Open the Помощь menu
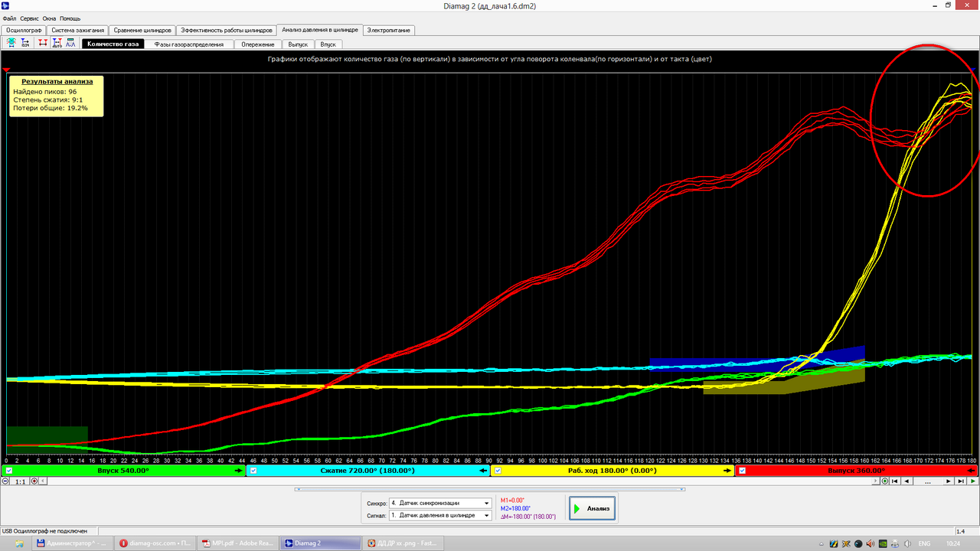This screenshot has height=551, width=980. (70, 18)
